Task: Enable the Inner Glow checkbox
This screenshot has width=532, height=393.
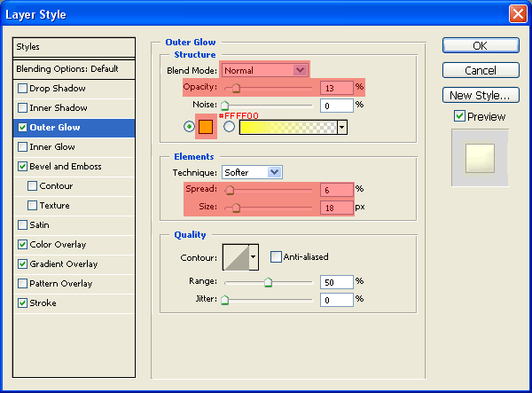Action: point(22,147)
